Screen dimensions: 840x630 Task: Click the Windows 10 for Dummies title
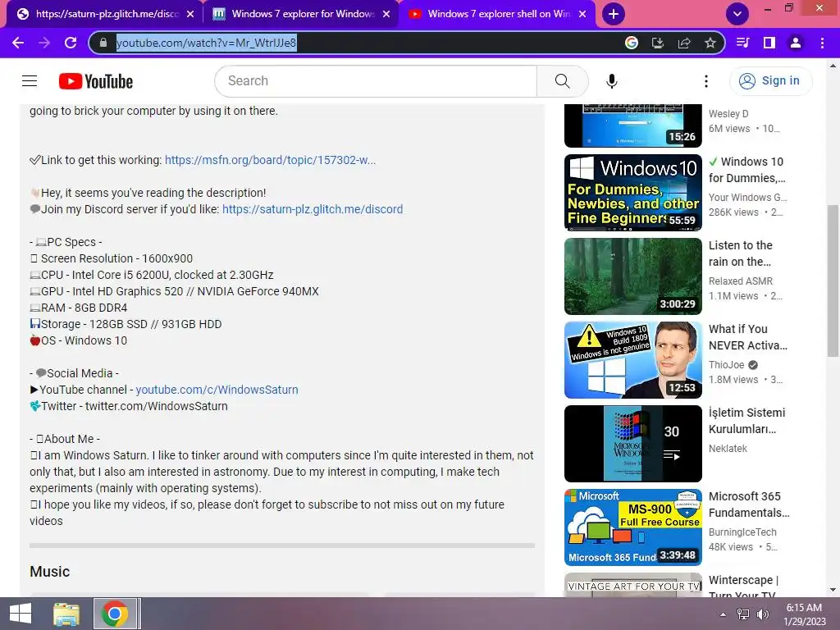pos(747,170)
